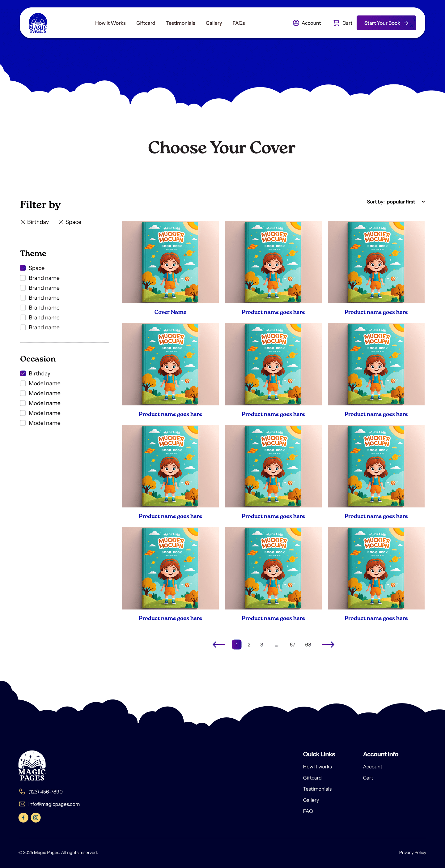Open the Account user icon
The image size is (445, 868).
[x=296, y=23]
